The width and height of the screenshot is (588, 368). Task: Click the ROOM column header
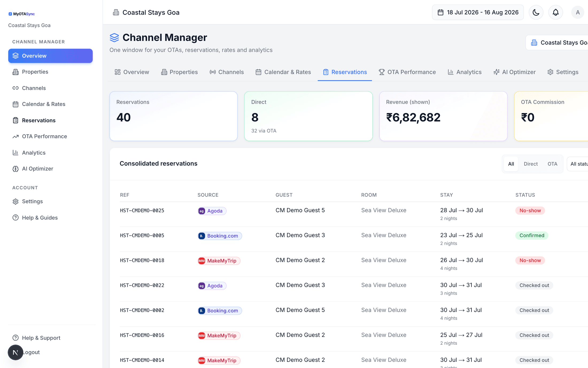click(x=369, y=195)
